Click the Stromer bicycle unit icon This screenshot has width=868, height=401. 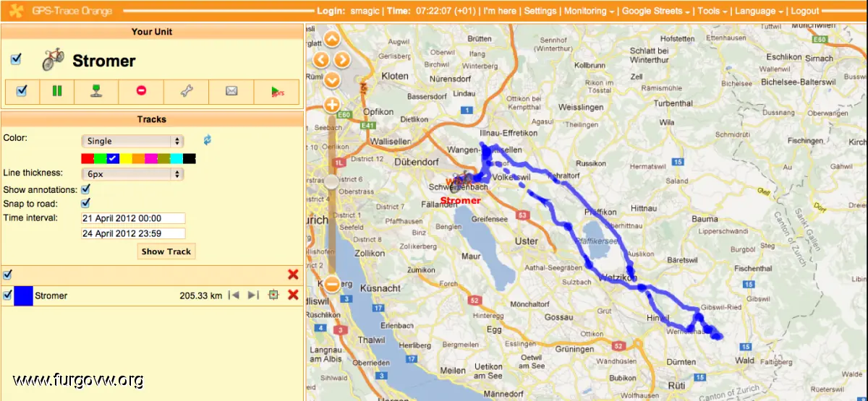[53, 59]
